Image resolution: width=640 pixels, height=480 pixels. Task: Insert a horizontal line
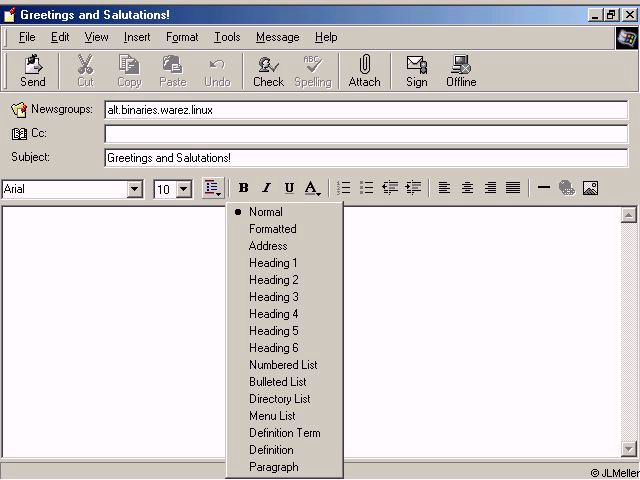coord(544,188)
